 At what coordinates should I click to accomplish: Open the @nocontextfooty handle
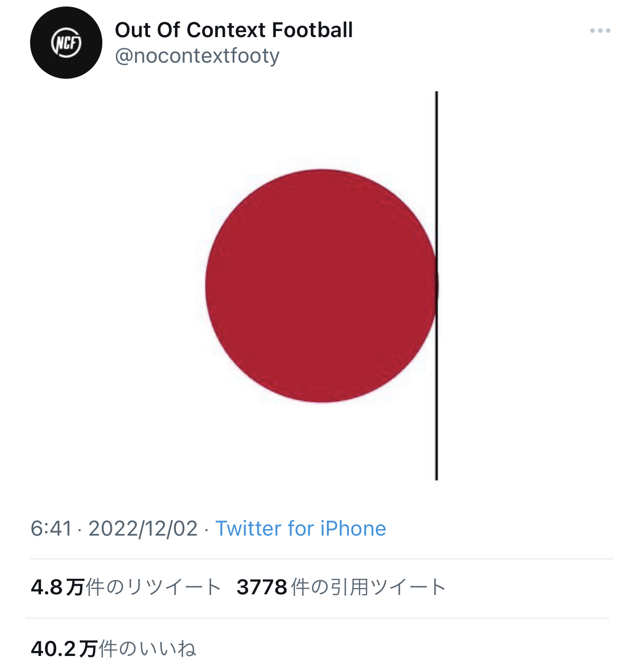click(x=197, y=56)
